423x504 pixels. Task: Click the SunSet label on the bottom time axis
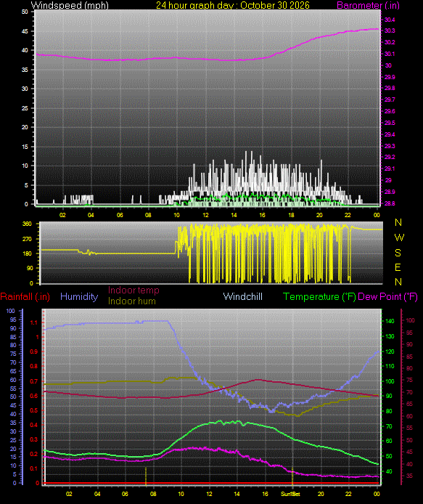(290, 494)
